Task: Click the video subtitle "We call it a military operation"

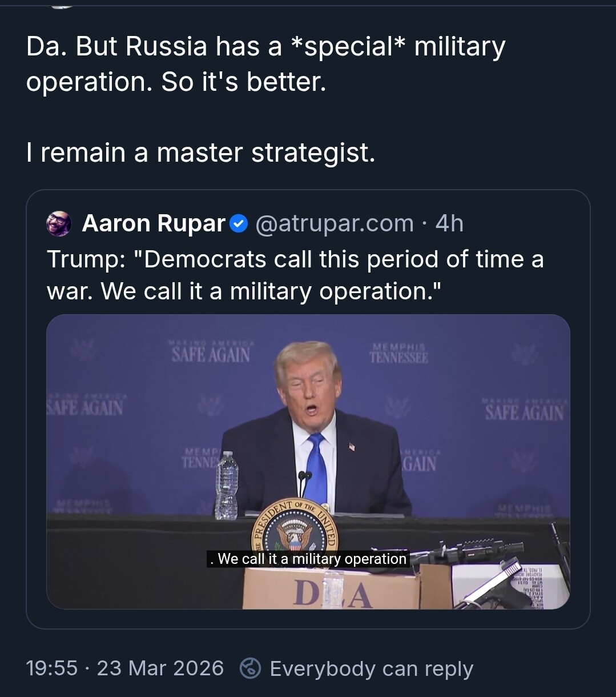Action: click(308, 559)
